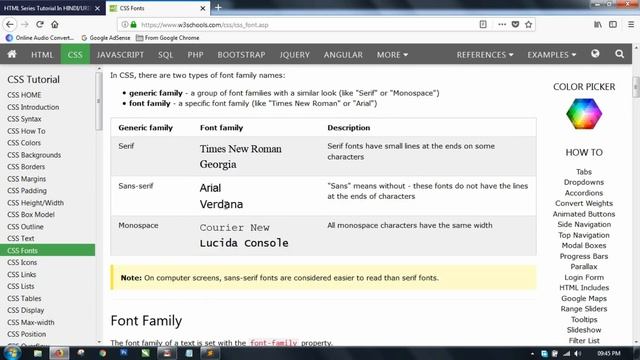Viewport: 640px width, 360px height.
Task: Click the network signal tray icon
Action: (x=567, y=353)
